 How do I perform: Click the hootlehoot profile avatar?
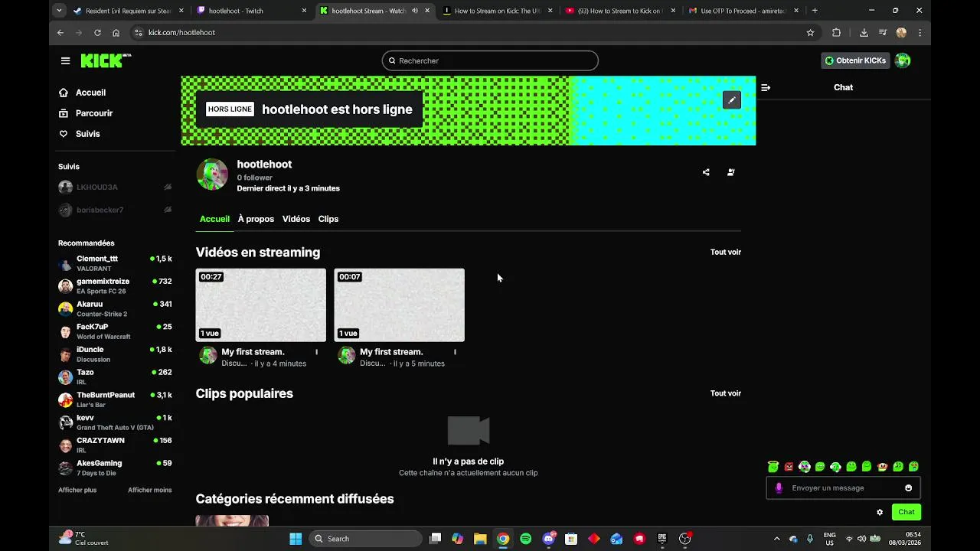click(212, 174)
